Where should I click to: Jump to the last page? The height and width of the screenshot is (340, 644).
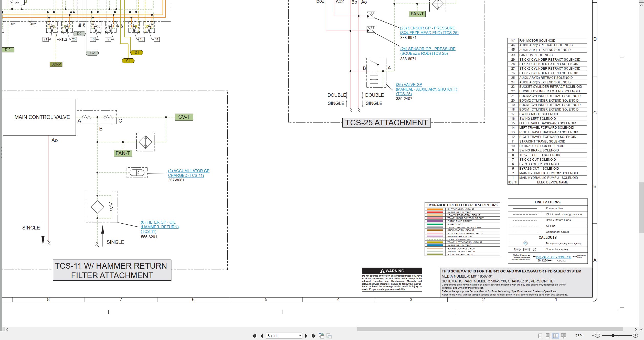click(313, 336)
